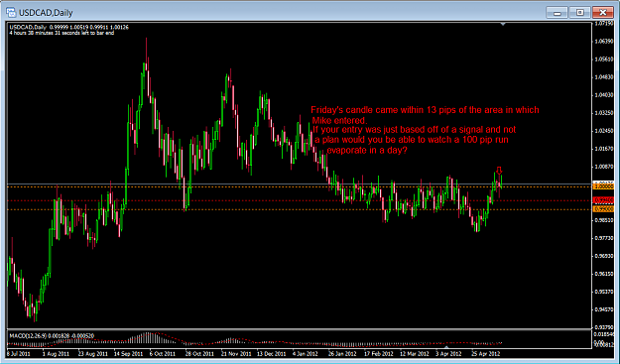Click the '4 Jan 2012' date label
This screenshot has height=364, width=620.
[306, 354]
